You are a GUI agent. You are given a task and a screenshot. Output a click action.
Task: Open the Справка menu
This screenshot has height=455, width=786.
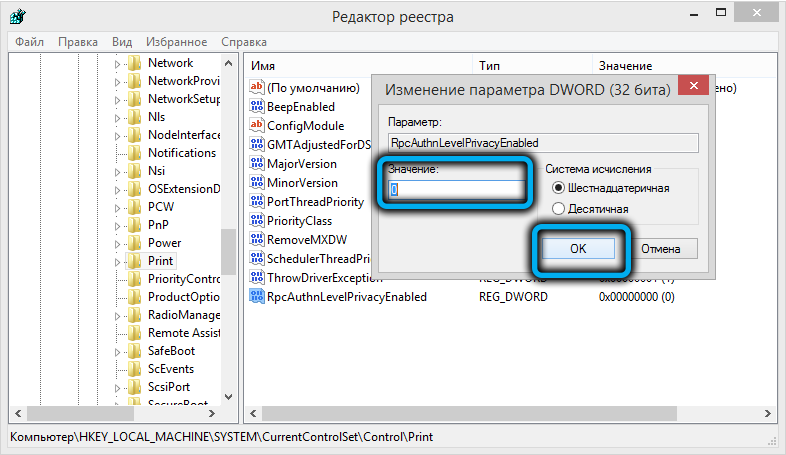[244, 42]
